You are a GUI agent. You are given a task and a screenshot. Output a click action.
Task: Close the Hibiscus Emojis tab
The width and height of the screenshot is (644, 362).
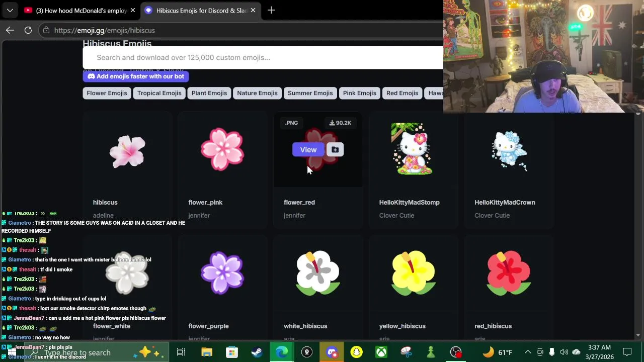(253, 10)
